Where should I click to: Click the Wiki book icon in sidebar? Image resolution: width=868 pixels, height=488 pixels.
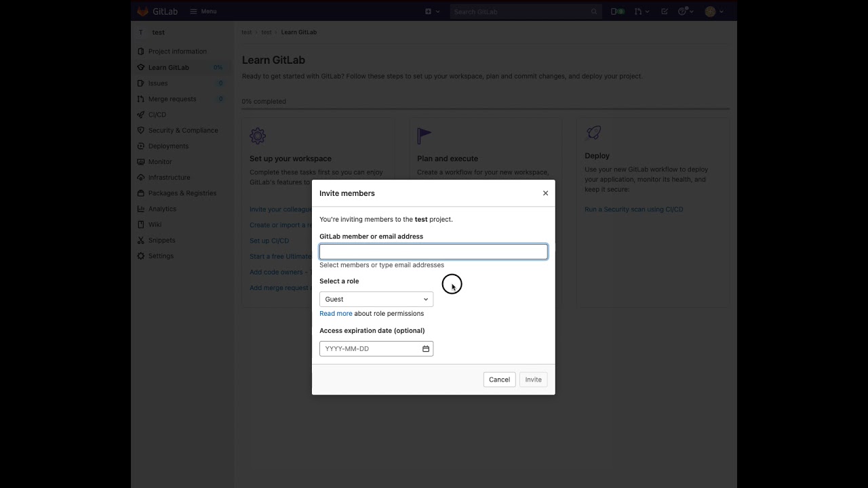click(x=141, y=224)
